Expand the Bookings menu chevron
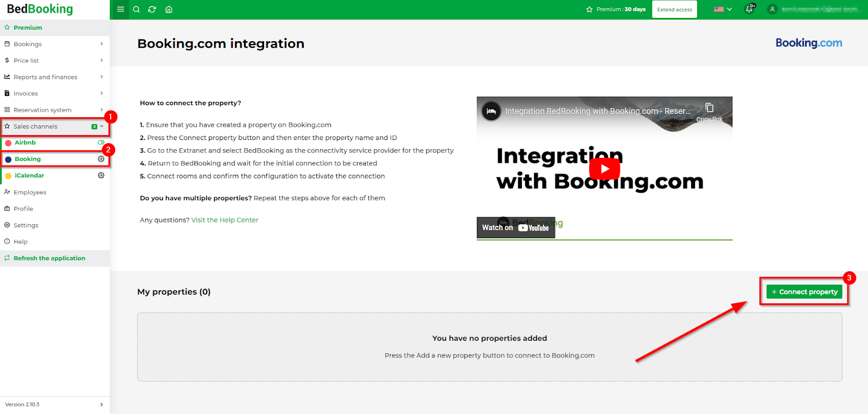 click(x=101, y=44)
